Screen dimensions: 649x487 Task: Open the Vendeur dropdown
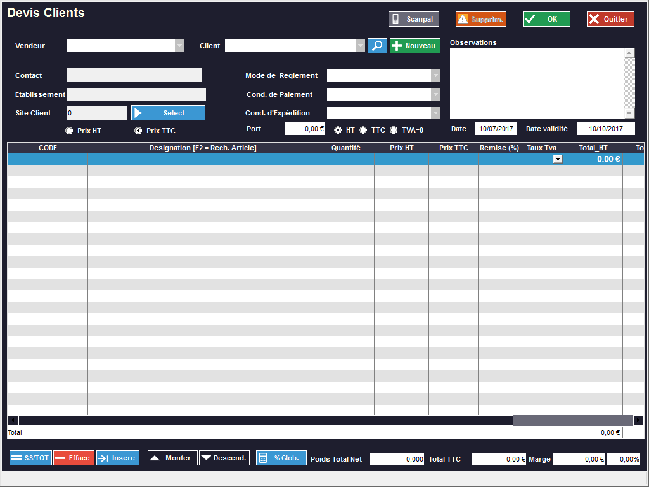179,45
